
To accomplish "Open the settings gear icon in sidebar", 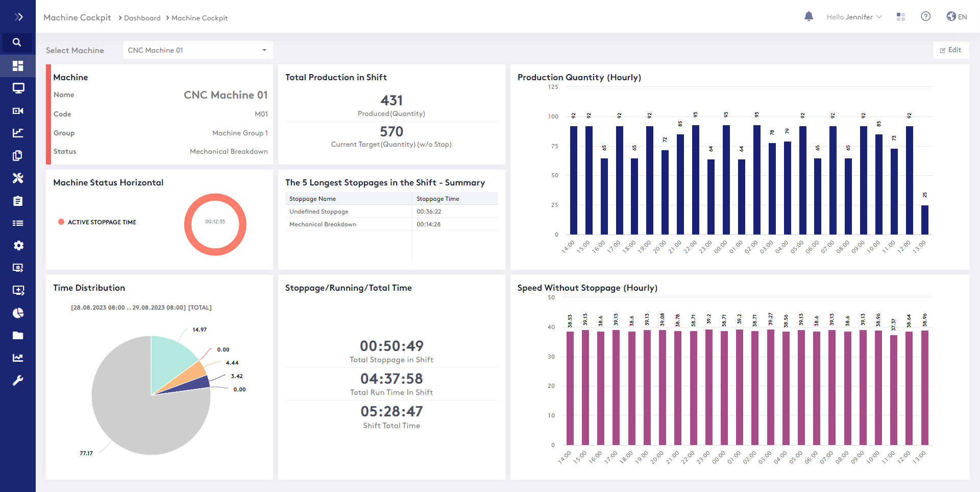I will click(18, 246).
